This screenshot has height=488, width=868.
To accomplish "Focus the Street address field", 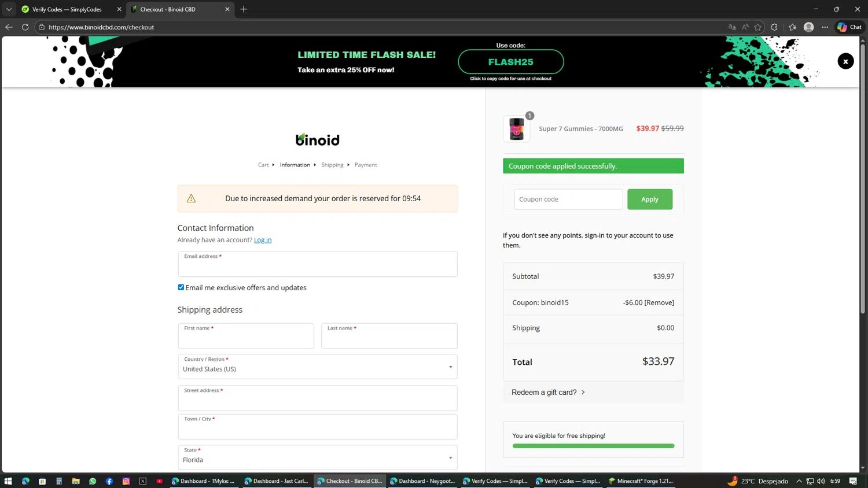I will (318, 398).
